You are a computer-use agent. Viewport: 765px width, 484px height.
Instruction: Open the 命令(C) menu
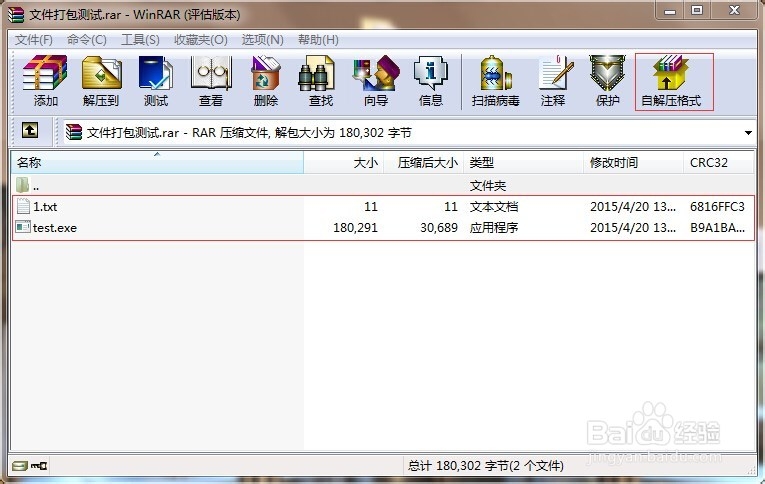tap(87, 40)
